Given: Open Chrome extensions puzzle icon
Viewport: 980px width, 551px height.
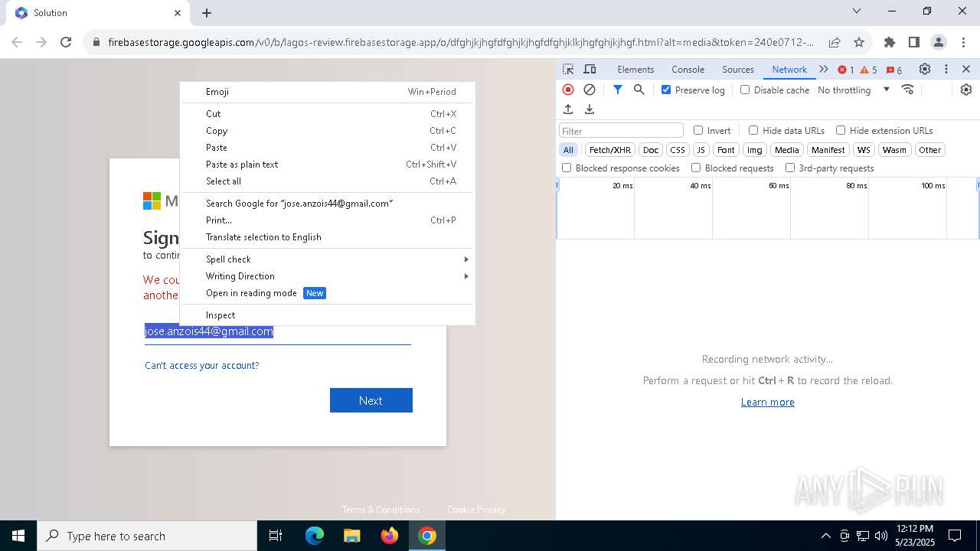Looking at the screenshot, I should click(889, 42).
